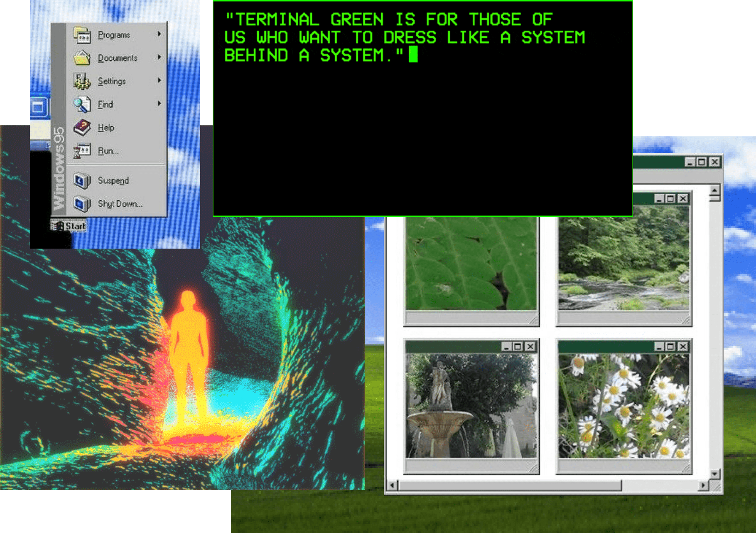Click the Help book icon
The height and width of the screenshot is (533, 756).
82,128
